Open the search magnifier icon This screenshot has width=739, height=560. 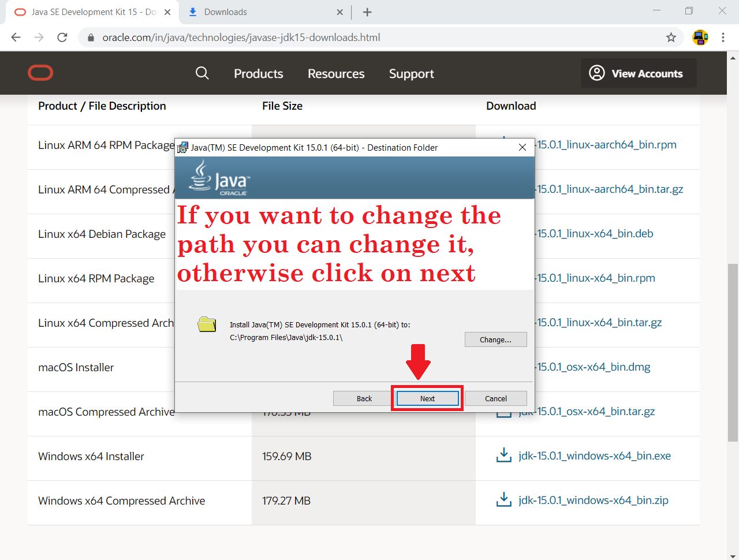(202, 73)
